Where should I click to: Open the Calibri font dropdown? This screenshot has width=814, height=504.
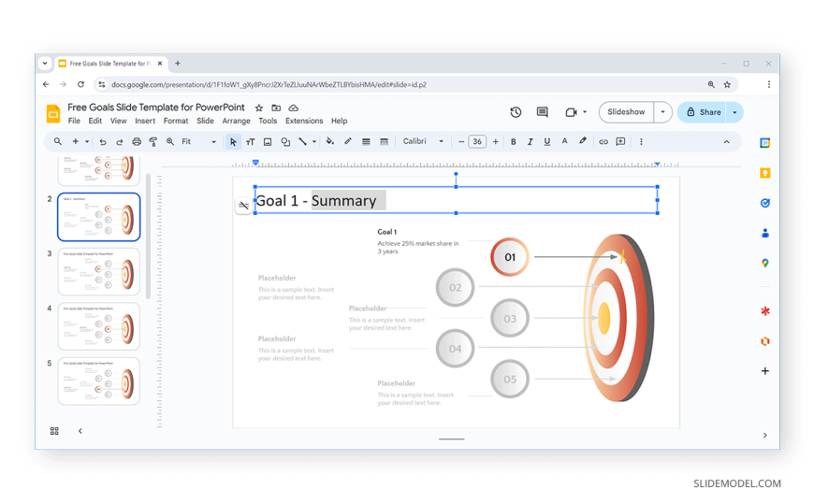tap(423, 141)
